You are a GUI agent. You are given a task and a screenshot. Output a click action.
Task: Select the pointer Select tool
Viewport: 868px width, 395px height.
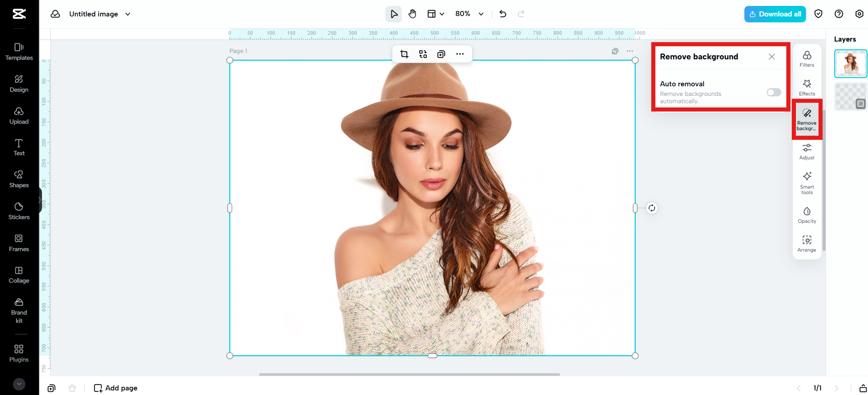394,14
